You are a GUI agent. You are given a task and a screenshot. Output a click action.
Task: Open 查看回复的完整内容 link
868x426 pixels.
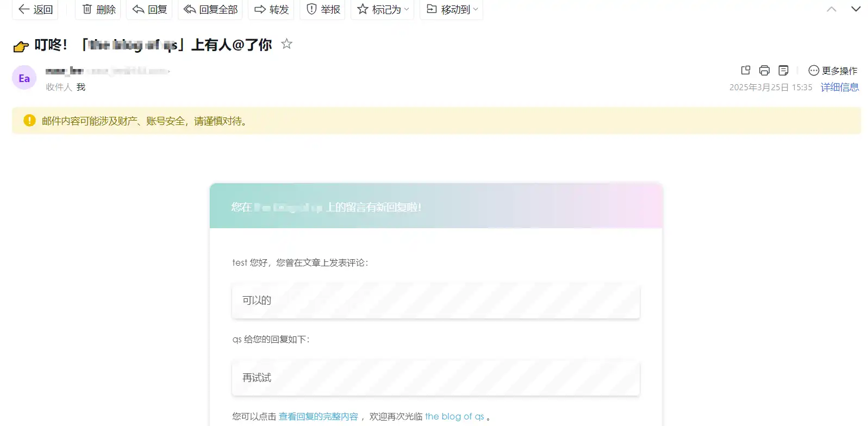point(319,416)
